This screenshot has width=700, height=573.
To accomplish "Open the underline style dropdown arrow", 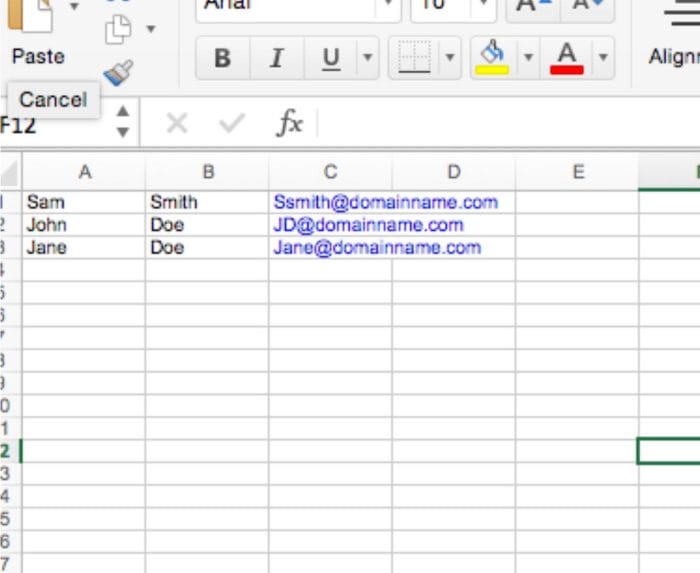I will click(368, 58).
